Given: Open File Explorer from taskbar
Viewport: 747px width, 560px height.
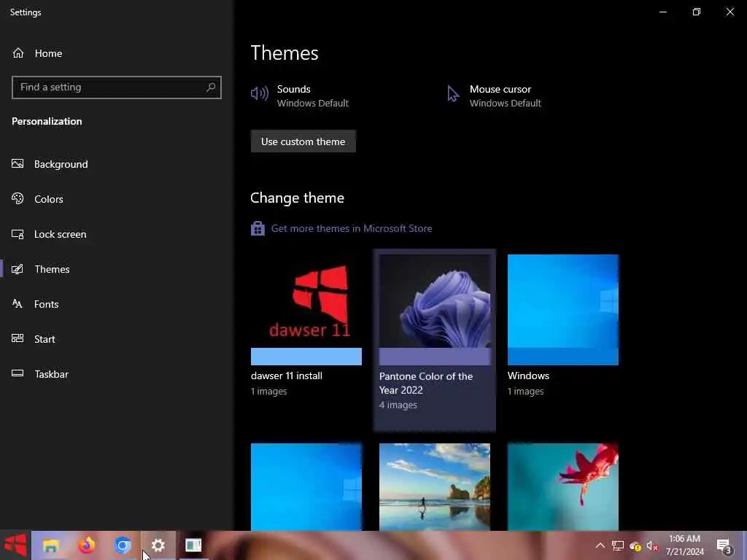Looking at the screenshot, I should click(x=50, y=545).
